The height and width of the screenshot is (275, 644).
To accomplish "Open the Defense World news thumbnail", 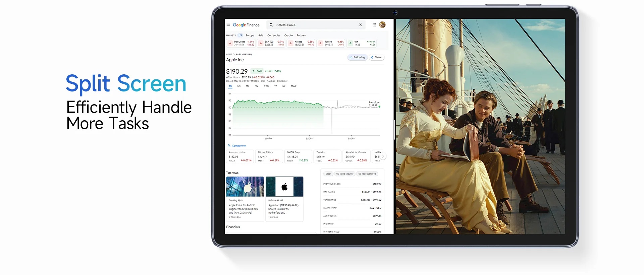I will point(284,187).
